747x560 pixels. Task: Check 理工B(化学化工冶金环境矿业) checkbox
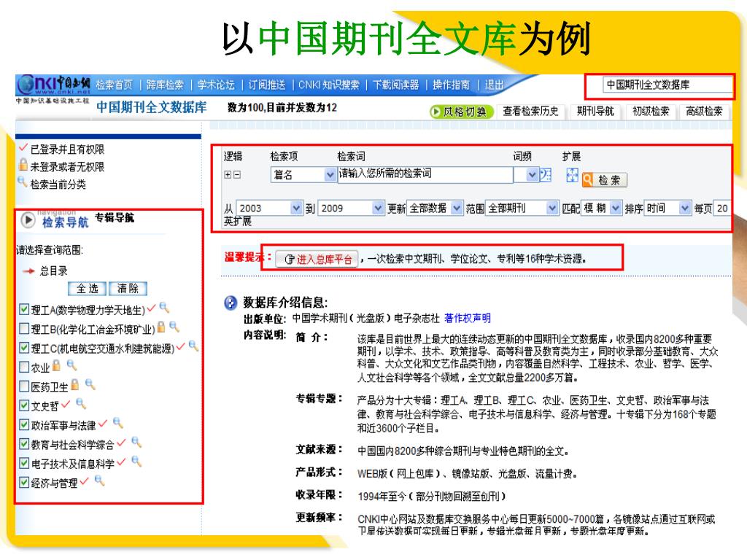24,329
